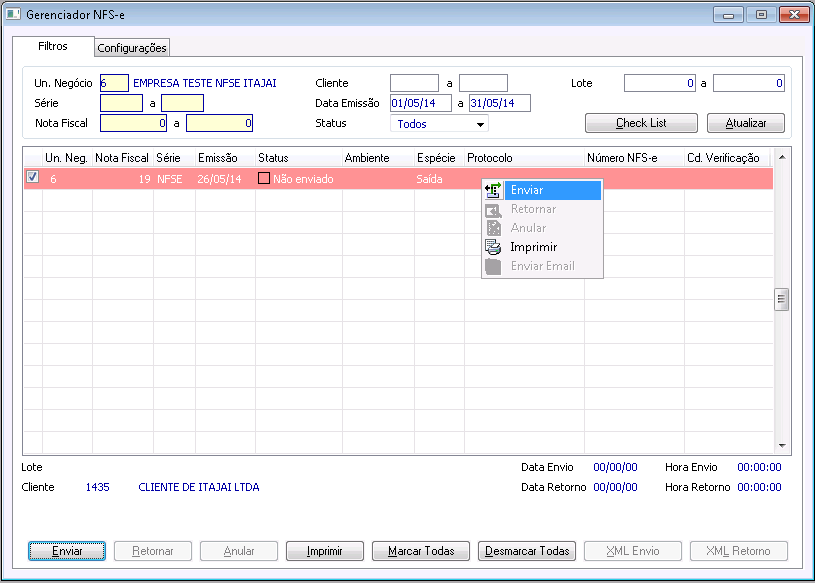Click the Check List button
The image size is (815, 583).
point(641,123)
